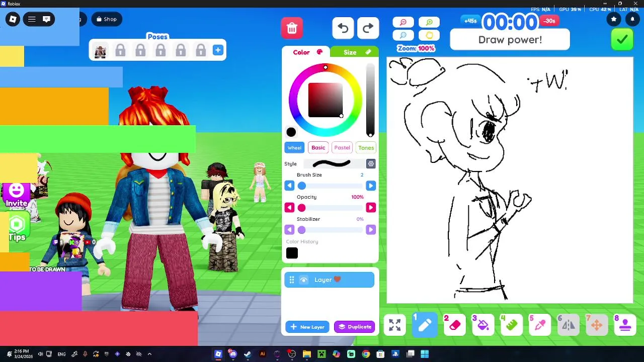Screen dimensions: 644x362
Task: Click the vertical brightness slider bar
Action: pos(370,100)
